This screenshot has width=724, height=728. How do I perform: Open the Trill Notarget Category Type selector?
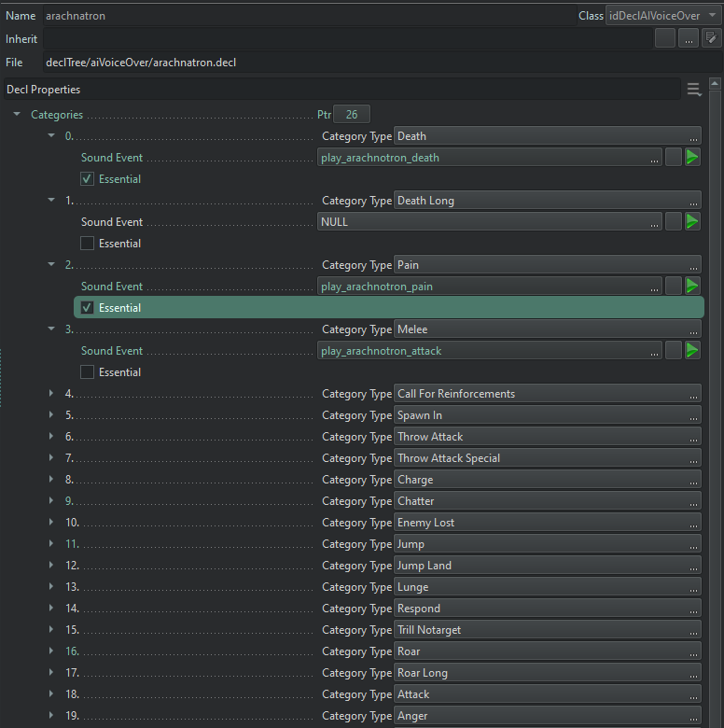click(x=547, y=630)
